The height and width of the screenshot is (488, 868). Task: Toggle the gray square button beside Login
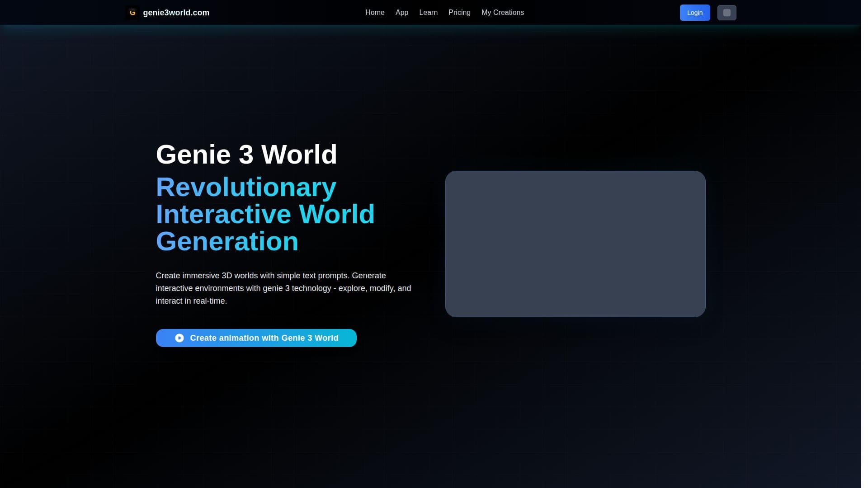coord(726,13)
